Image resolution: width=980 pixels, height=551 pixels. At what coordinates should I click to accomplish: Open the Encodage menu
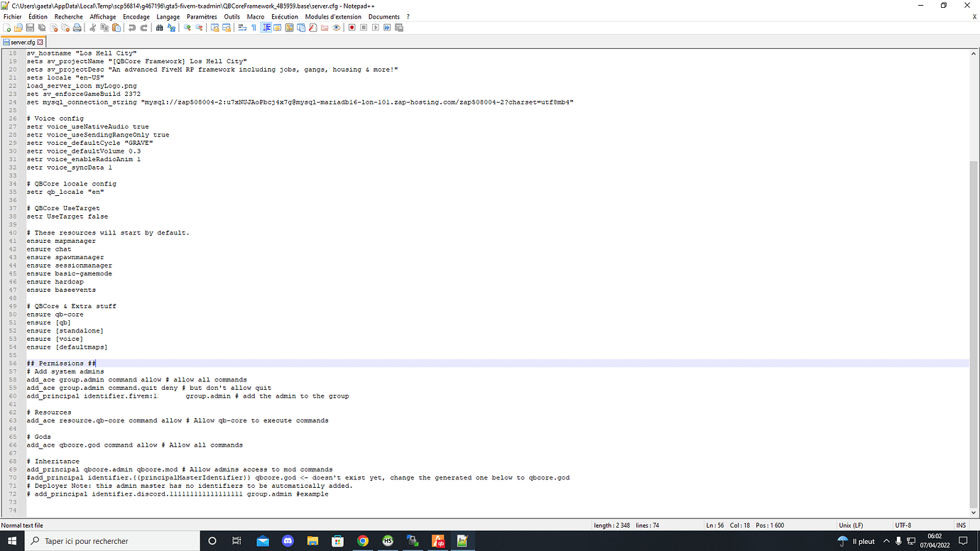[x=137, y=16]
